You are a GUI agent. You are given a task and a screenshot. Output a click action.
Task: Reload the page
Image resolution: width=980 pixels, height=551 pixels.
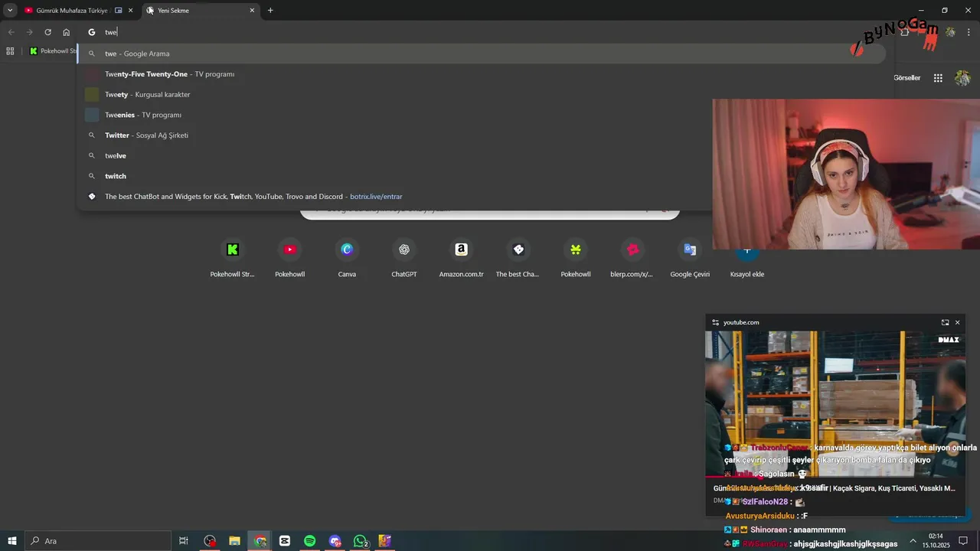pos(47,32)
